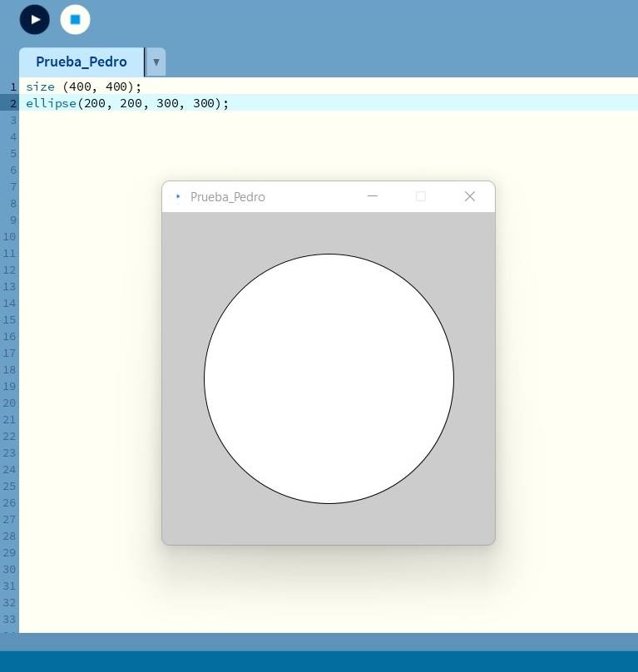Close the Prueba_Pedro sketch window

(470, 196)
